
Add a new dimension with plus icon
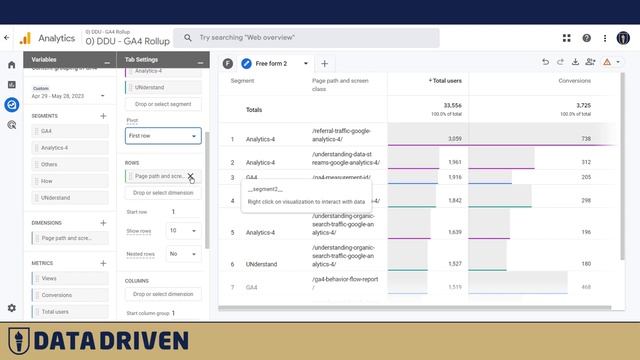pos(103,223)
